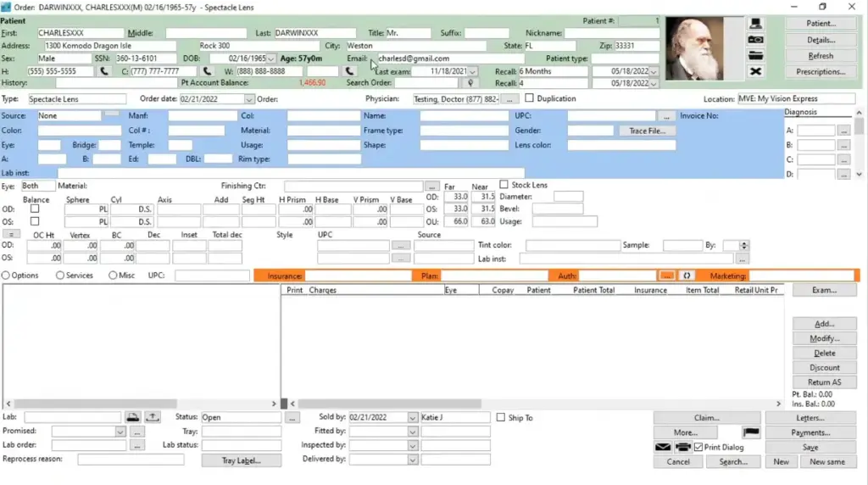Click the Trace File... button

coord(647,131)
